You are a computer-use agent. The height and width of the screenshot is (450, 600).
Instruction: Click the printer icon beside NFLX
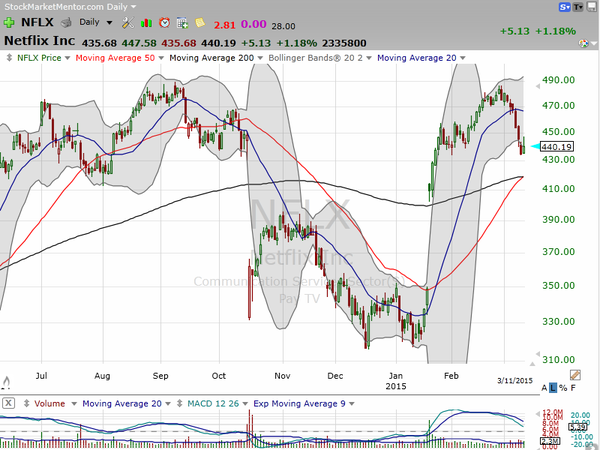[x=66, y=23]
